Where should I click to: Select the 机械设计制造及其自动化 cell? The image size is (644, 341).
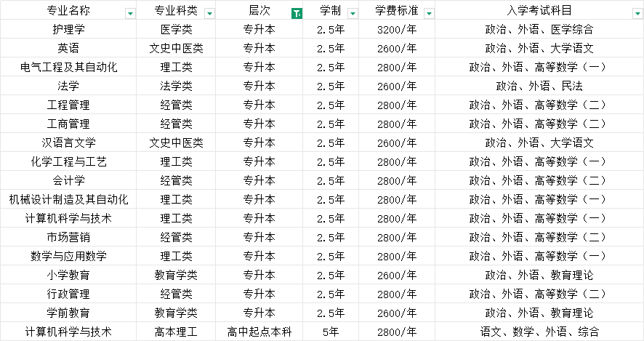pos(68,199)
